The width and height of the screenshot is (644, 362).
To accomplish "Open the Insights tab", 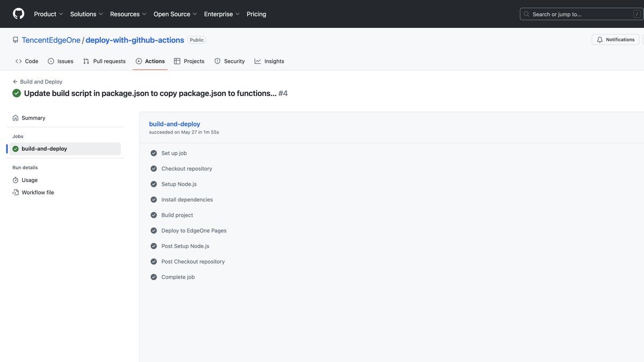I will point(269,61).
